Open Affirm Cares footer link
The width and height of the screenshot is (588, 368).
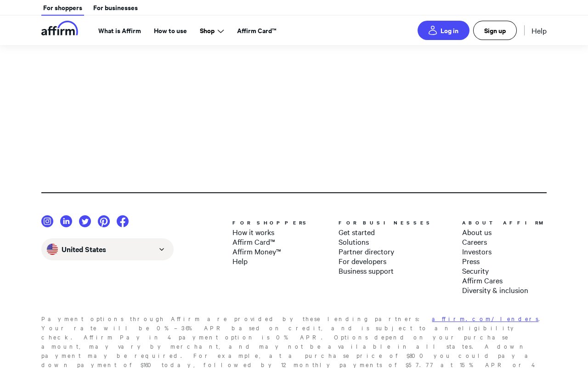click(x=482, y=281)
